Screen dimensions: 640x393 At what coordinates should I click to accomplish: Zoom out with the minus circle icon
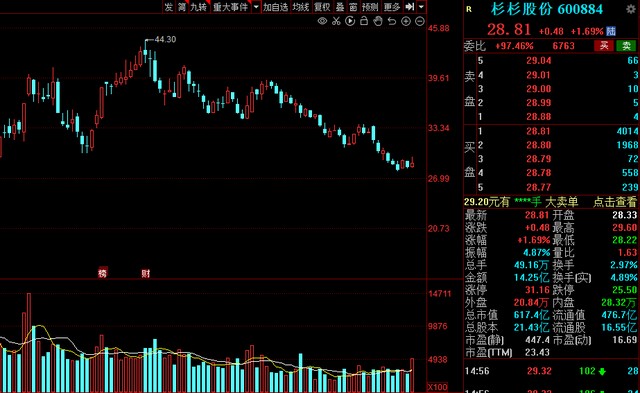click(420, 21)
